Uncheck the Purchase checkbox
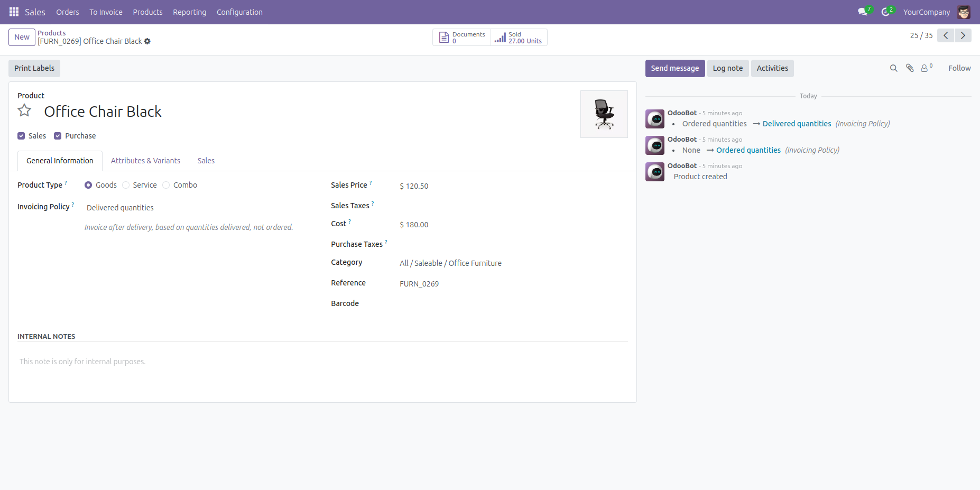The width and height of the screenshot is (980, 490). (58, 136)
